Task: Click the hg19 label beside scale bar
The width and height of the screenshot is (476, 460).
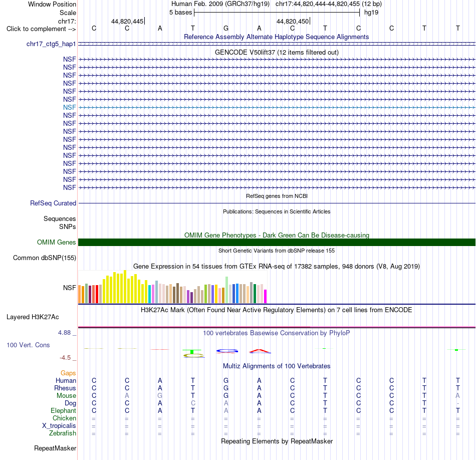Action: 371,13
